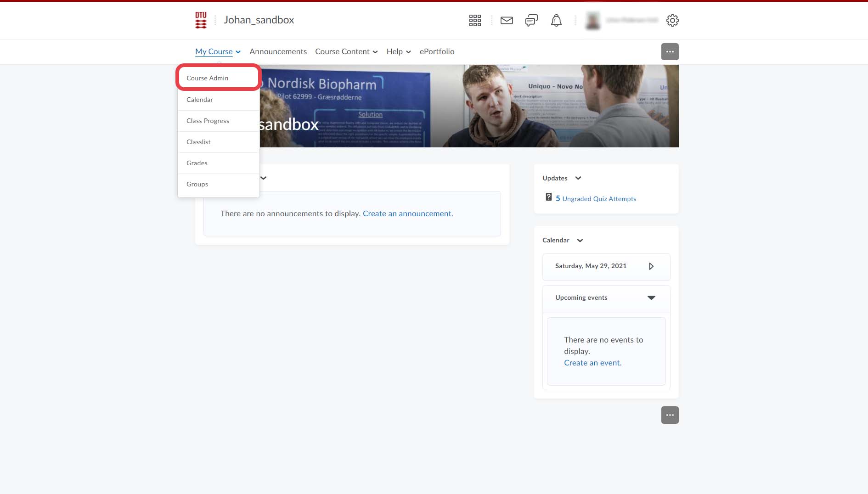Open the update alerts bell icon

(x=556, y=20)
